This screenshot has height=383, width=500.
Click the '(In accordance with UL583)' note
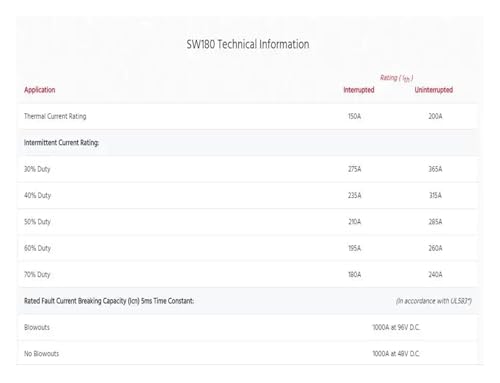[434, 301]
